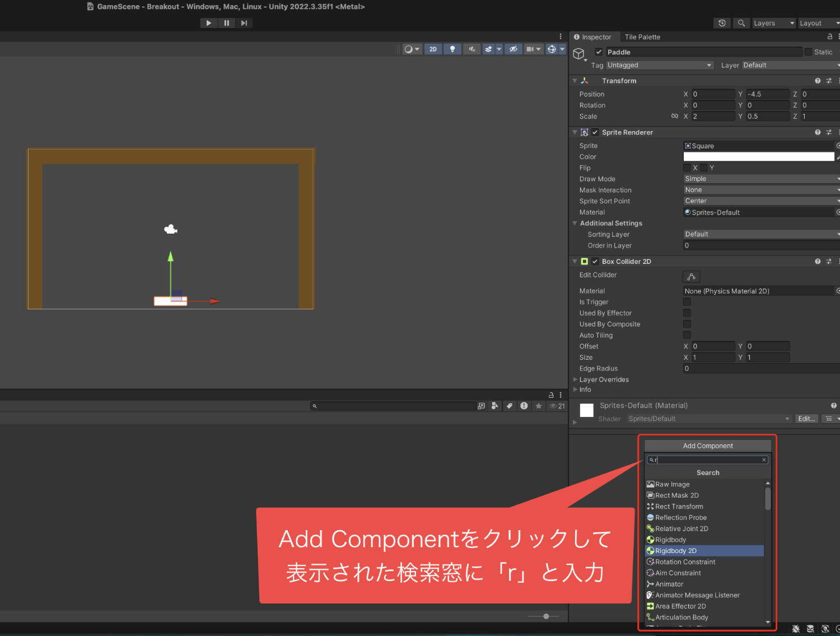Image resolution: width=840 pixels, height=636 pixels.
Task: Click the Add Component button
Action: click(x=708, y=446)
